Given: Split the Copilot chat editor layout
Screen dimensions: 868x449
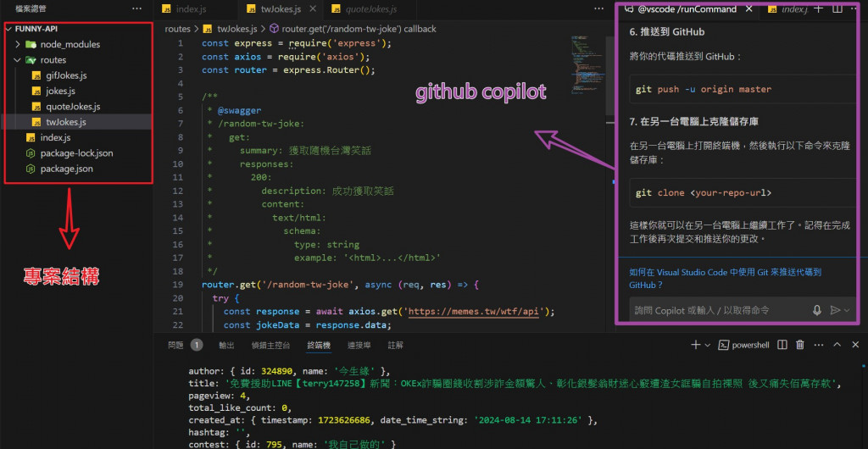Looking at the screenshot, I should tap(837, 8).
